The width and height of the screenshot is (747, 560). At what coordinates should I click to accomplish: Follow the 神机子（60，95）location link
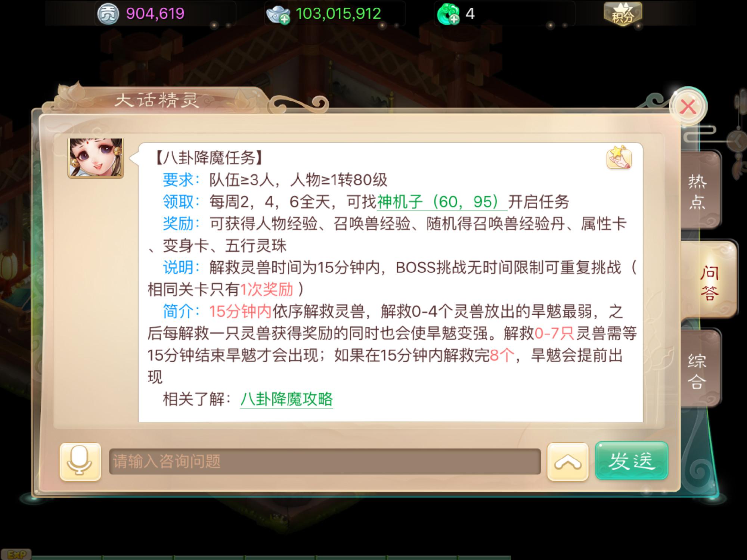[442, 202]
